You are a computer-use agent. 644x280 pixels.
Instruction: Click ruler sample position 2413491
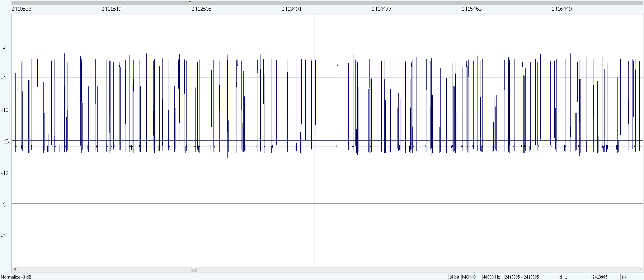[292, 9]
